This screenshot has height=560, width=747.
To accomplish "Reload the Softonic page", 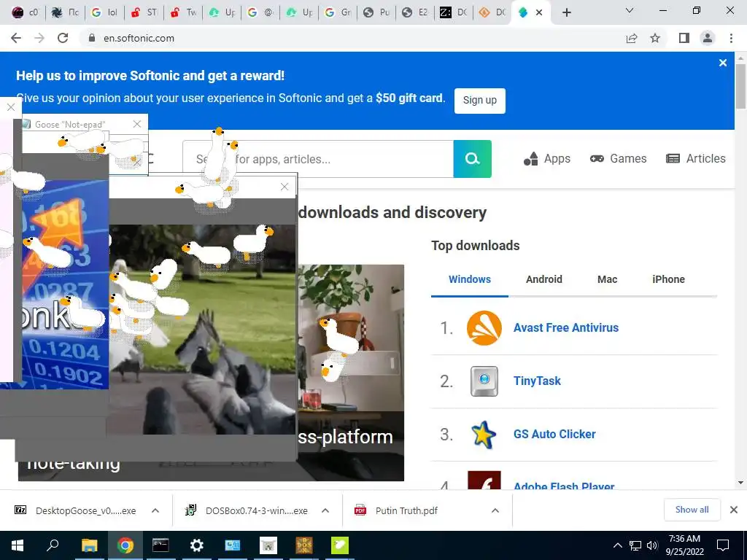I will point(63,38).
